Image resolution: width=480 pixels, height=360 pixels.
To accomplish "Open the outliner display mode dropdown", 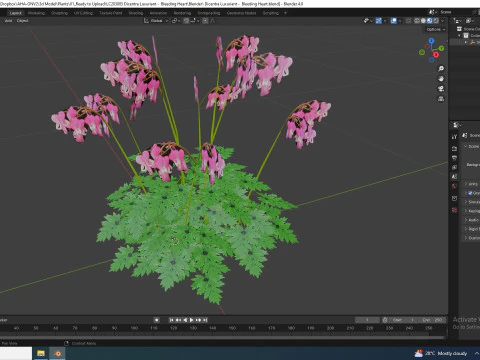I will 457,21.
